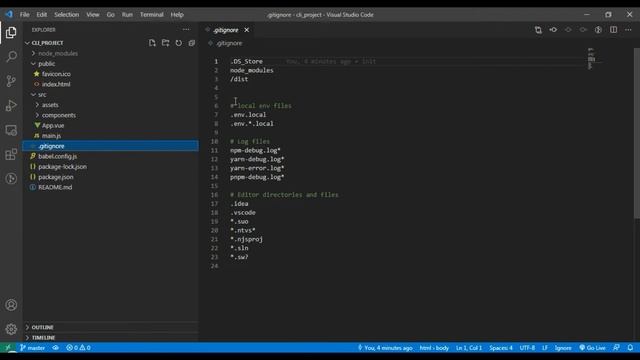Open the Terminal menu
Screen dimensions: 640x360
tap(152, 15)
